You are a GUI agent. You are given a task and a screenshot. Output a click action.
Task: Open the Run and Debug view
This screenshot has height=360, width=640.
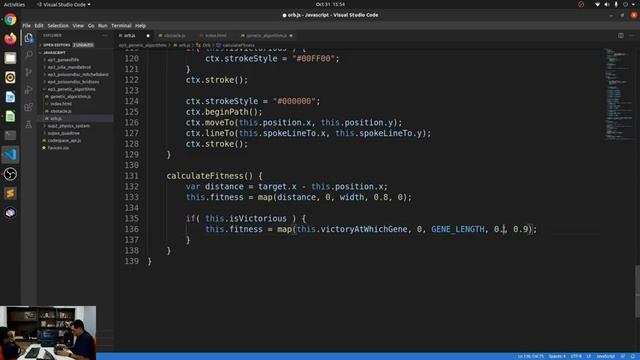29,89
